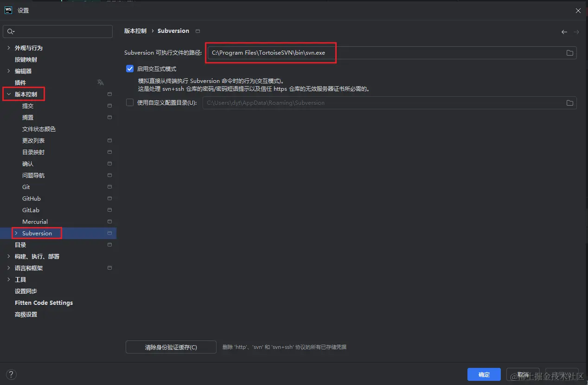The width and height of the screenshot is (588, 385).
Task: Select GitLab in the tree
Action: (31, 210)
